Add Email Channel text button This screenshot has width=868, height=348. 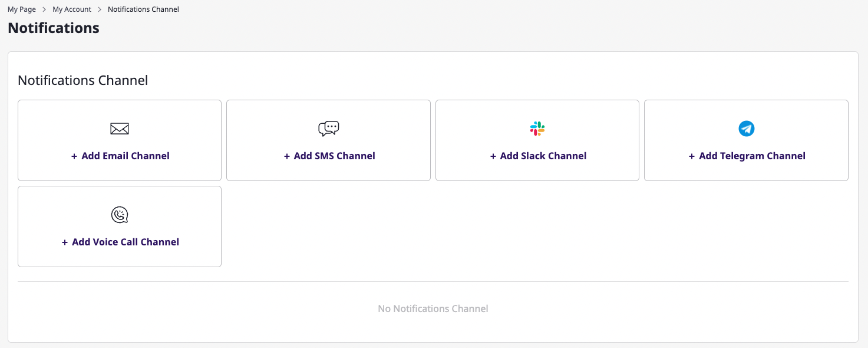(x=126, y=156)
